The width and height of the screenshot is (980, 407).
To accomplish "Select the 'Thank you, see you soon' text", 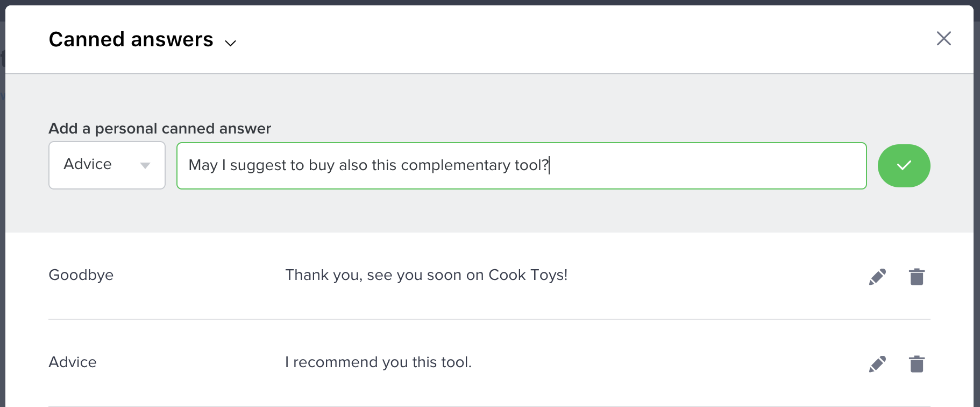I will pos(426,275).
